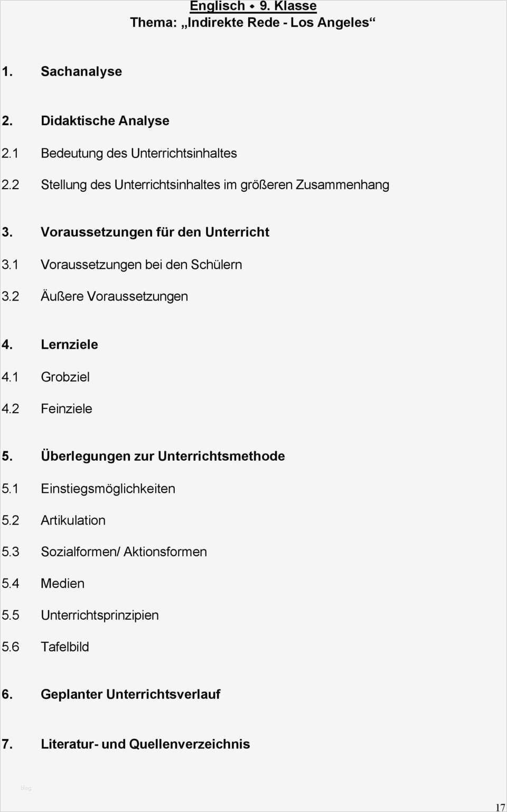The width and height of the screenshot is (507, 812).
Task: Jump to the Lernziele section heading
Action: pos(69,344)
